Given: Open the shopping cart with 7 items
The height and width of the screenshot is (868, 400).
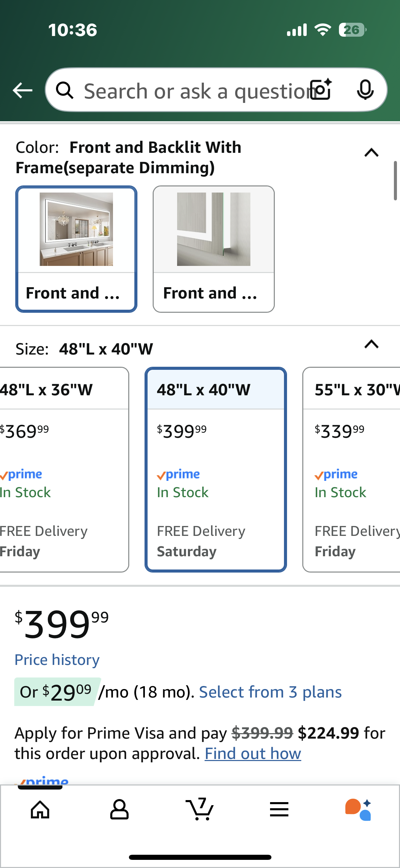Looking at the screenshot, I should (x=199, y=809).
